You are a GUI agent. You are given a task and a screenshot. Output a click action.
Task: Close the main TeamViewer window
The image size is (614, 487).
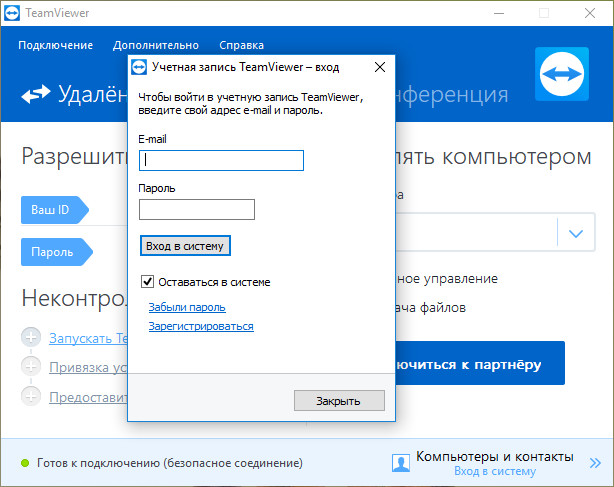(x=590, y=13)
